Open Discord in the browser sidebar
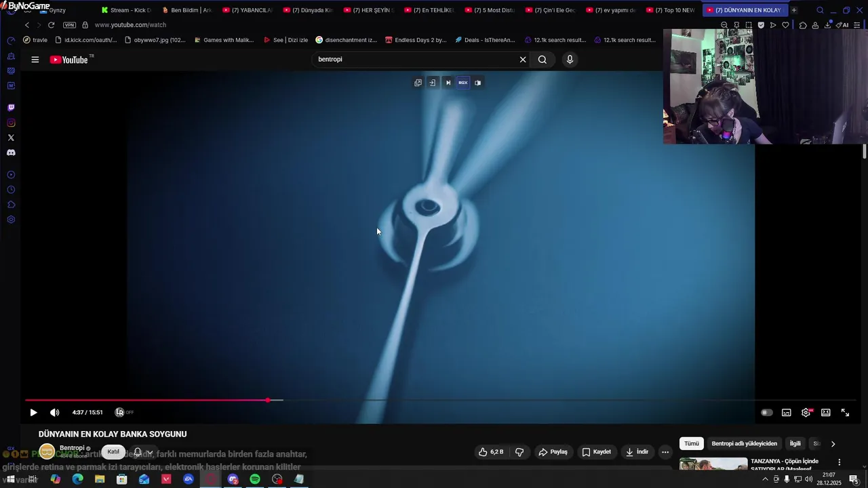 [x=11, y=152]
